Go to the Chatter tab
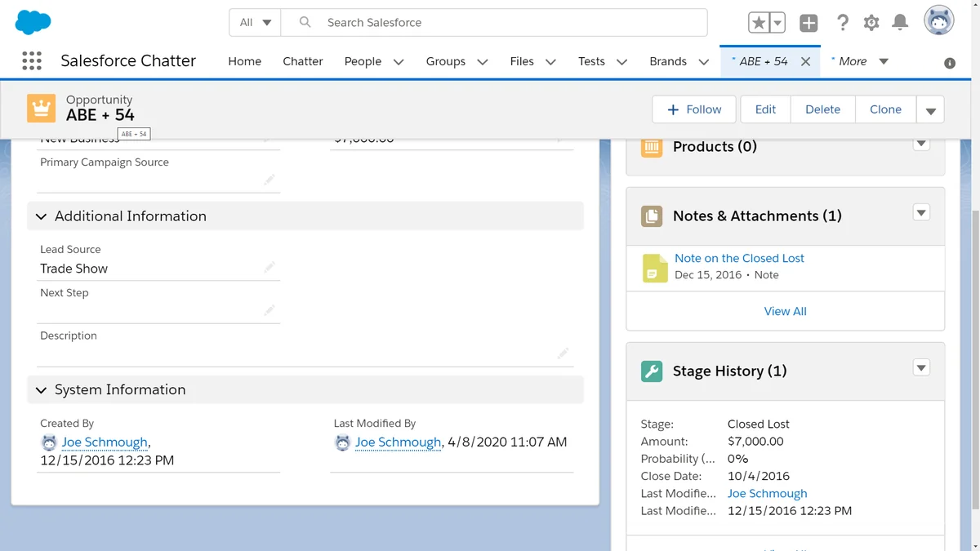The height and width of the screenshot is (551, 980). (x=303, y=61)
